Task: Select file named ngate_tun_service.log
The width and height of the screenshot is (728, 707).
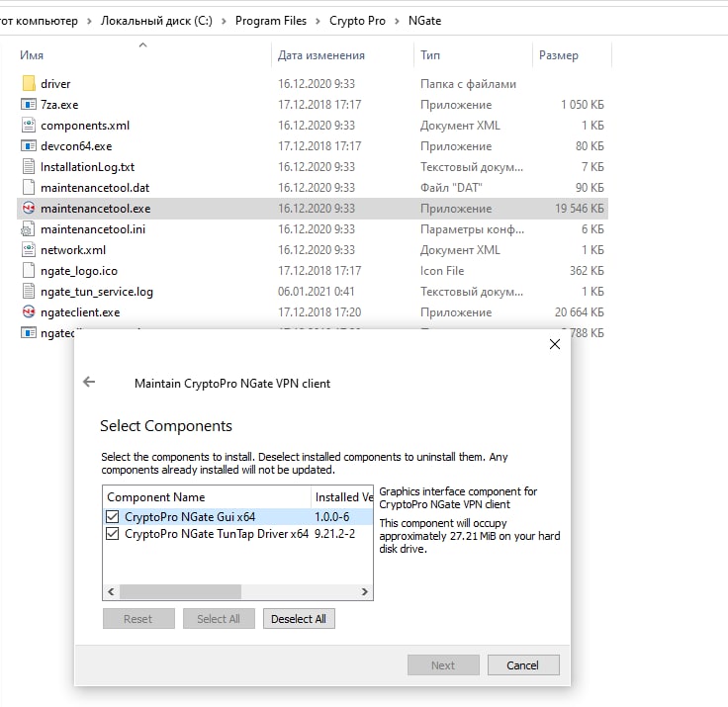Action: click(x=97, y=292)
